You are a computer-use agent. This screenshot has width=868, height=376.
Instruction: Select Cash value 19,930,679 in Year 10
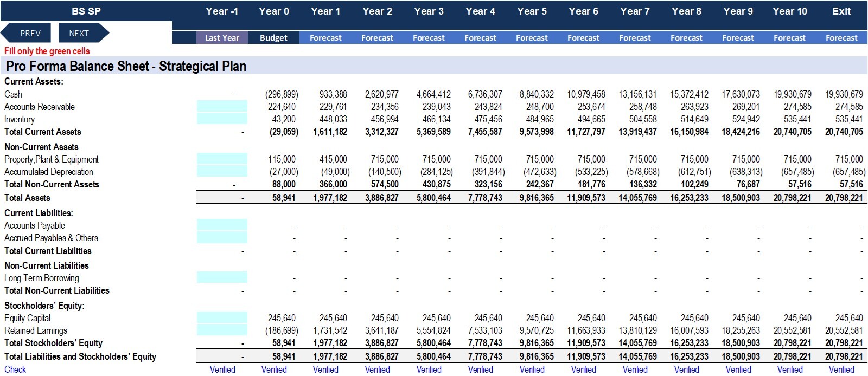pos(792,94)
